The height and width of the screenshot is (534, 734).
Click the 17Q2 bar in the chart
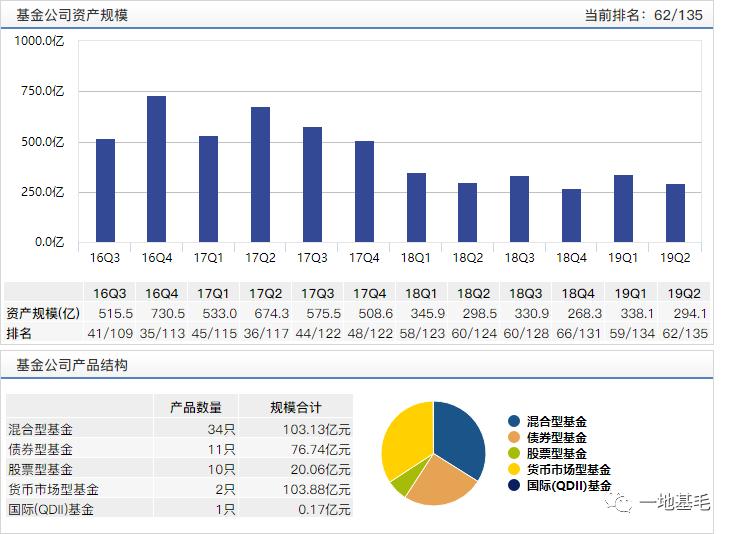pos(260,175)
